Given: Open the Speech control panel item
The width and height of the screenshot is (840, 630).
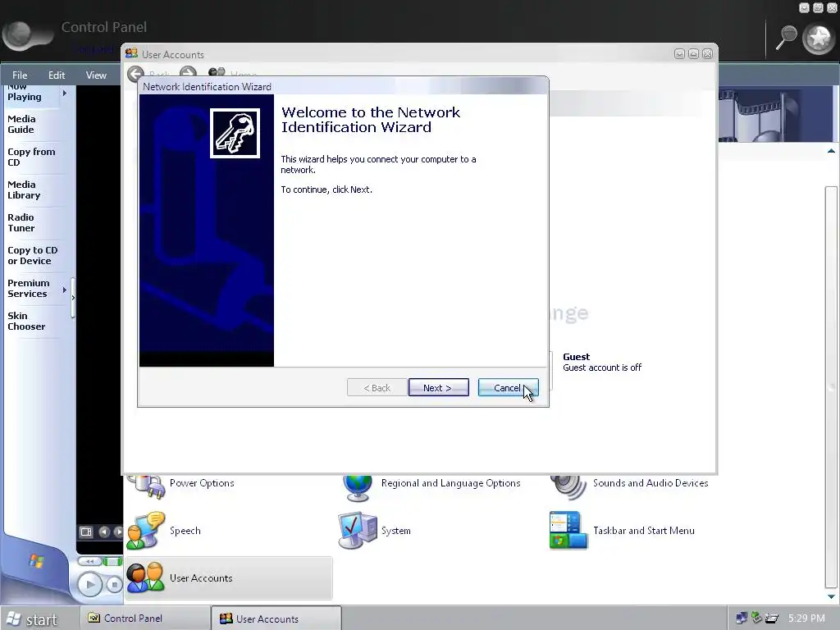Looking at the screenshot, I should pyautogui.click(x=164, y=531).
